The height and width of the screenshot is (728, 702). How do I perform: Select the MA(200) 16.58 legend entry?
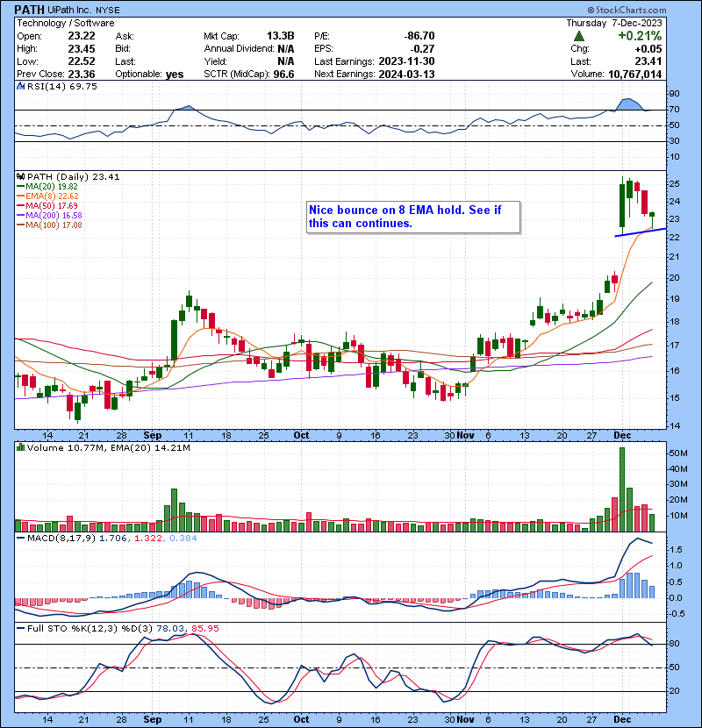pos(49,216)
